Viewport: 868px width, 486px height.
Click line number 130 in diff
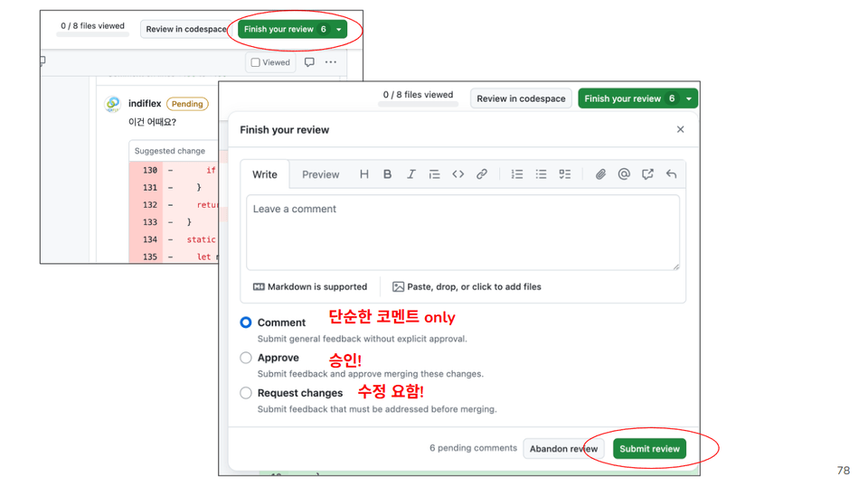point(150,171)
